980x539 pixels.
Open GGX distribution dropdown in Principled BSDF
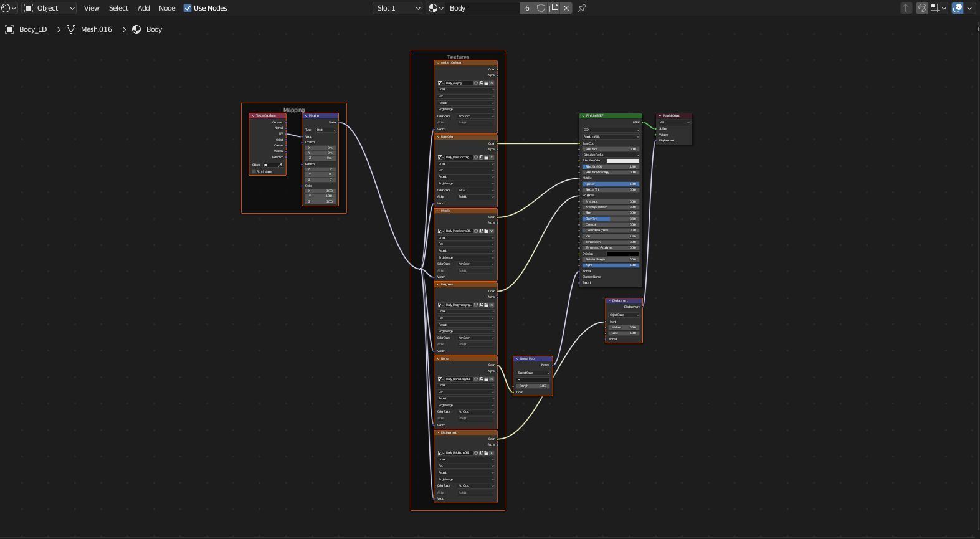611,130
